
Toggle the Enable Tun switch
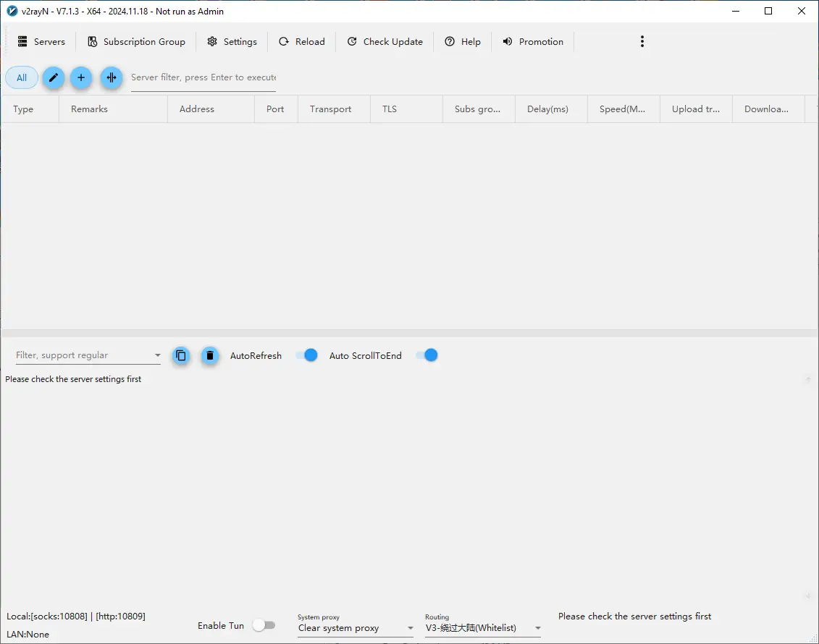264,625
